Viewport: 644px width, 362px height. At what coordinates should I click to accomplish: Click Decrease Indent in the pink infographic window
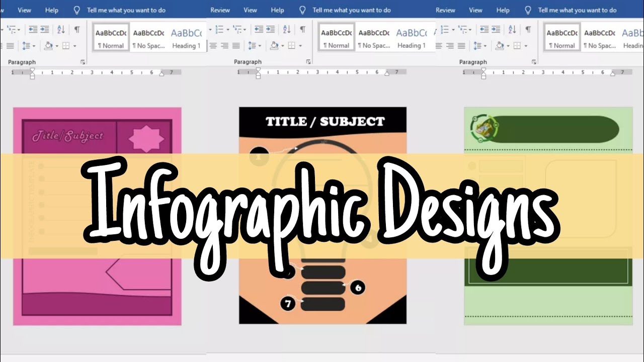pos(33,30)
